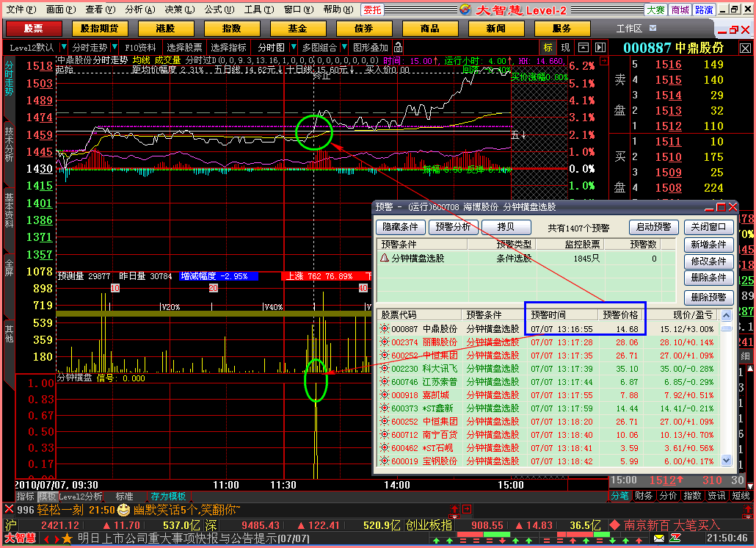Click the red up-arrow icon on the ticker bar
Screen dimensions: 756x548
(454, 509)
